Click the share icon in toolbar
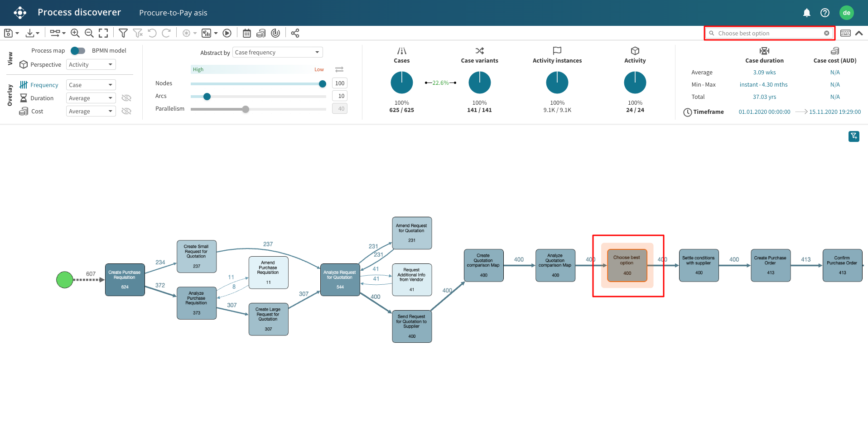868x438 pixels. point(295,33)
